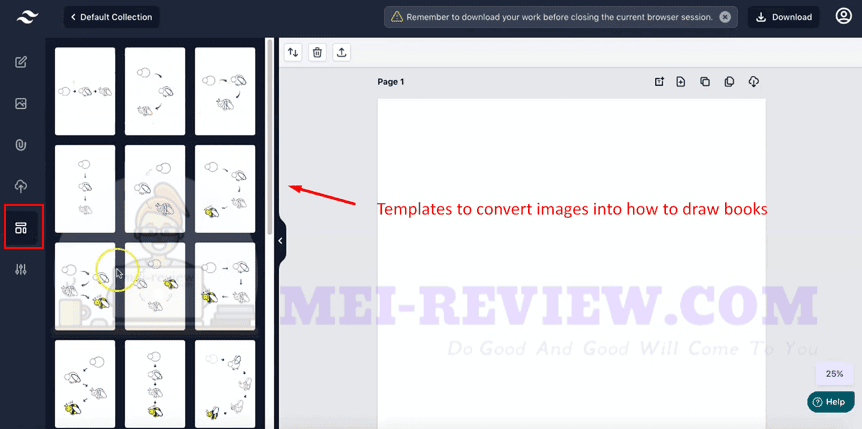The width and height of the screenshot is (862, 429).
Task: Open the adjustments sliders sidebar icon
Action: pyautogui.click(x=21, y=270)
